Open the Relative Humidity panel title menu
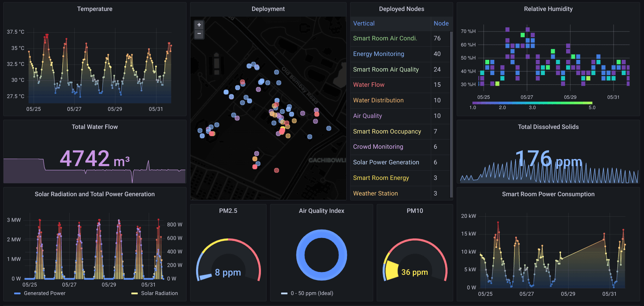Viewport: 644px width, 306px height. [548, 9]
